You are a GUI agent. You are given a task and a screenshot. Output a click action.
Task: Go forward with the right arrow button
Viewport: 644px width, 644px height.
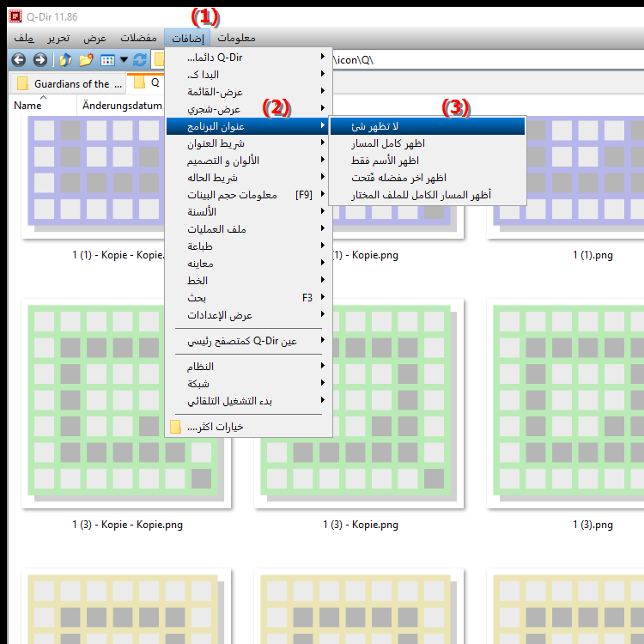point(39,60)
